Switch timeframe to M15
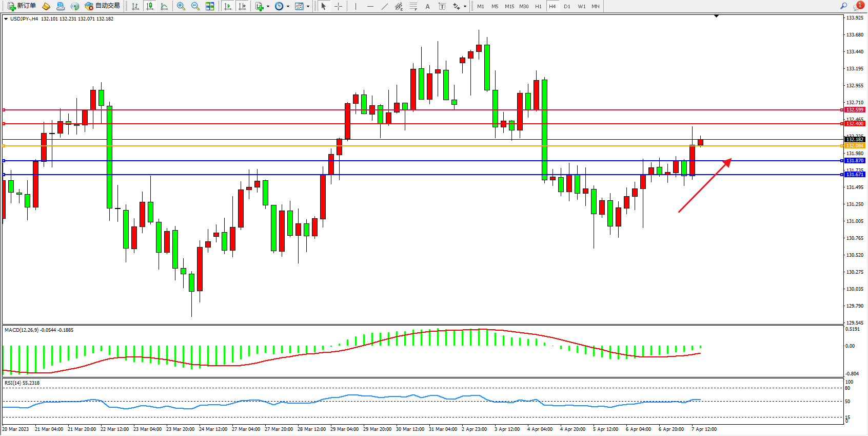The width and height of the screenshot is (868, 436). pos(509,6)
